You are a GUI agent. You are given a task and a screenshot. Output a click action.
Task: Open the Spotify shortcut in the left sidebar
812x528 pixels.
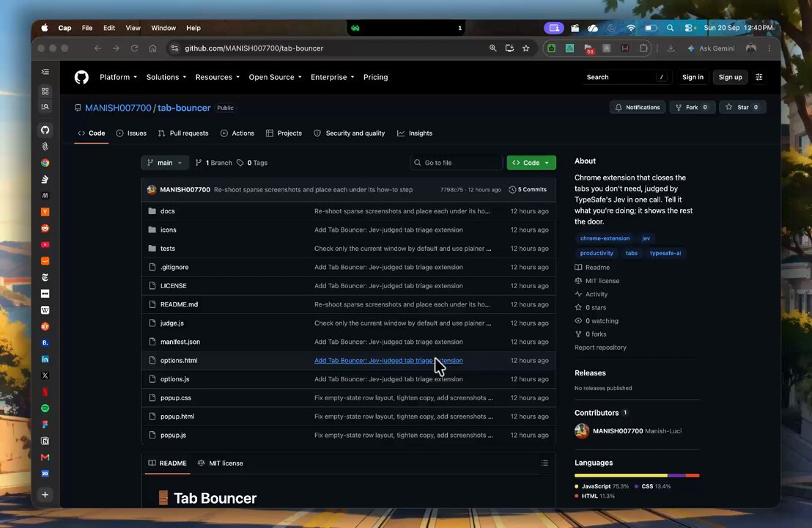click(45, 408)
